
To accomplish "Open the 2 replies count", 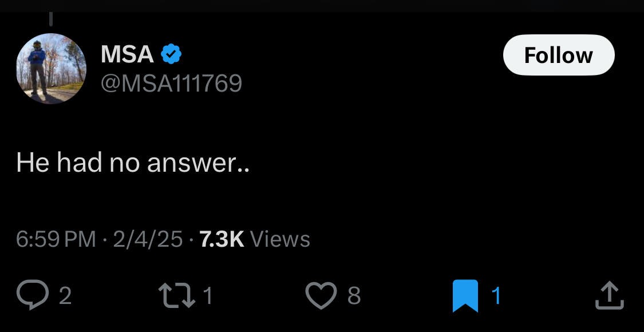I will (65, 296).
